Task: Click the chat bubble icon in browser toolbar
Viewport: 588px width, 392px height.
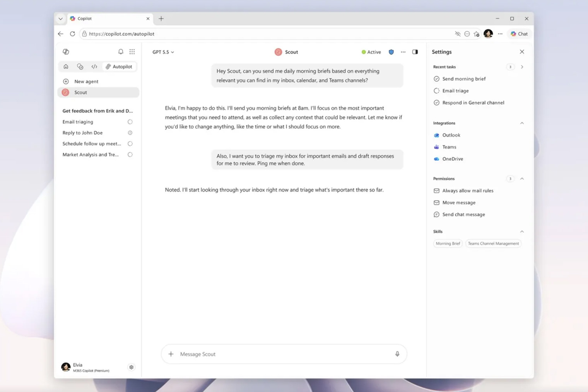Action: 467,34
